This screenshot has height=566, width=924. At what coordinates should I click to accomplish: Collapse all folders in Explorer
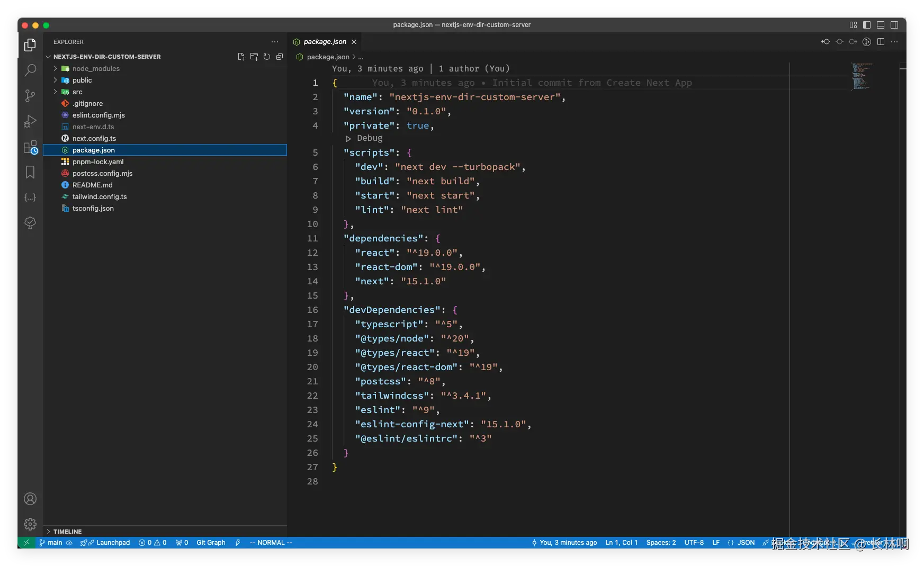coord(280,57)
